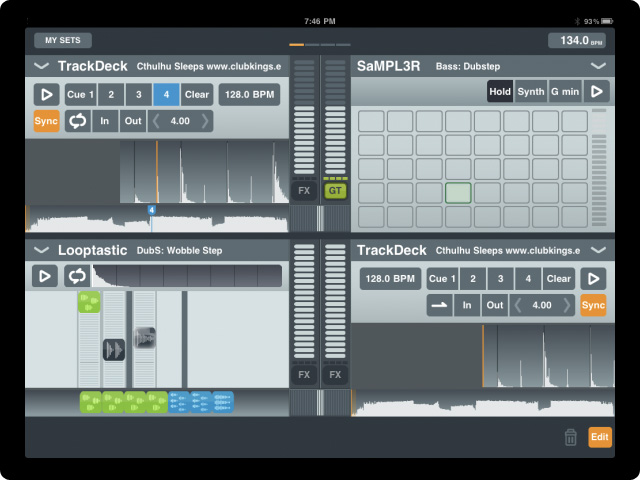Toggle Hold mode in SaMPL3R
640x480 pixels.
pos(500,92)
